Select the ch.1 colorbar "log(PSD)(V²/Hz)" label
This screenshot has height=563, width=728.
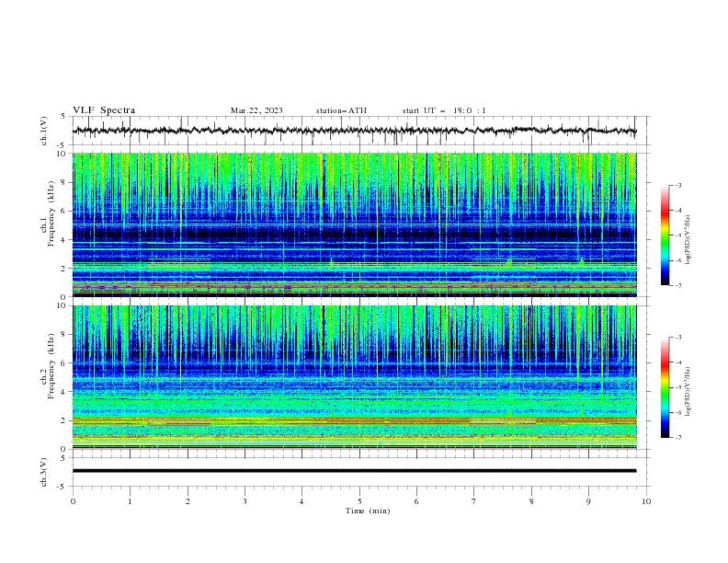tap(688, 240)
